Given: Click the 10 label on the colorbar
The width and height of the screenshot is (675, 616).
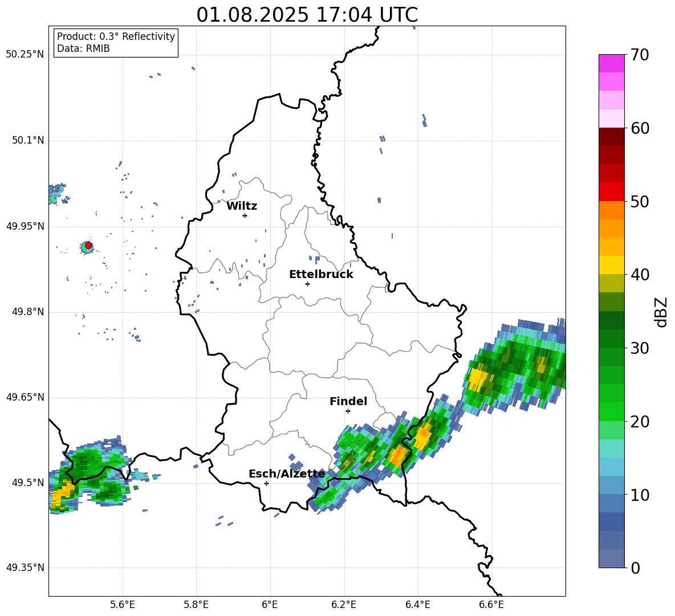Looking at the screenshot, I should 640,495.
